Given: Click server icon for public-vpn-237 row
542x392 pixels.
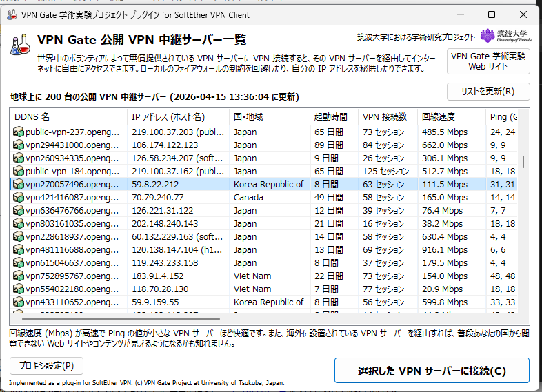Looking at the screenshot, I should (19, 132).
